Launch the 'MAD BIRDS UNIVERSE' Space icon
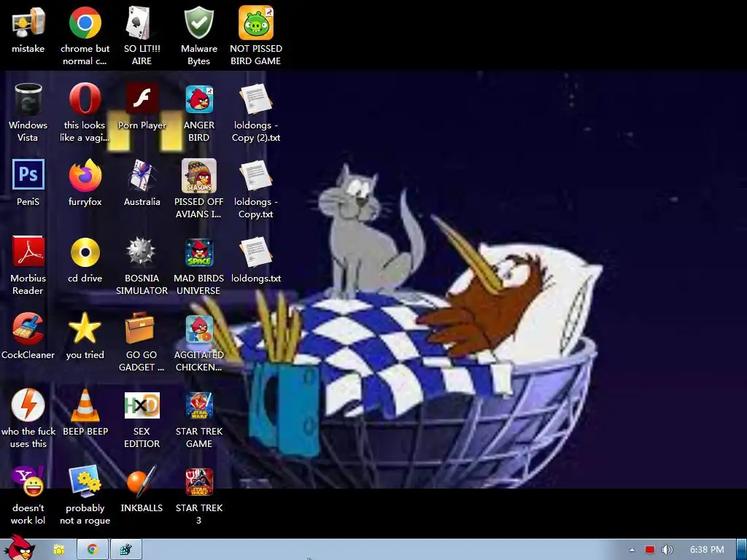747x560 pixels. click(x=199, y=252)
